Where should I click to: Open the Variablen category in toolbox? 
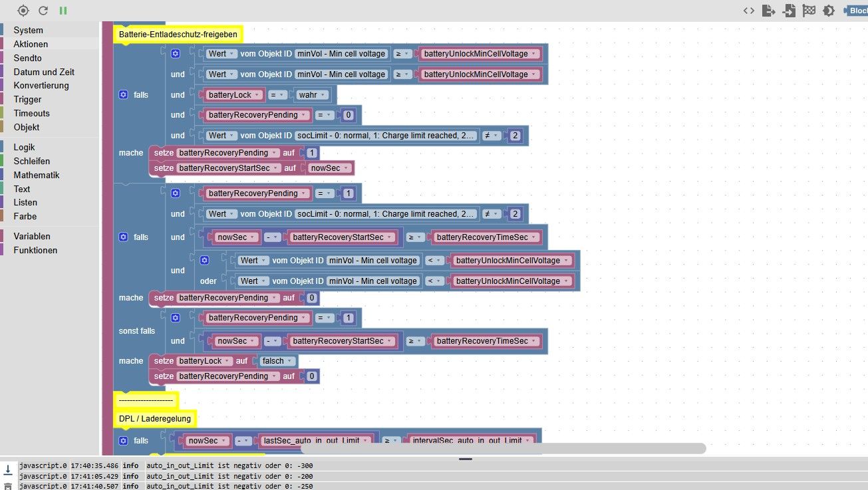click(32, 236)
